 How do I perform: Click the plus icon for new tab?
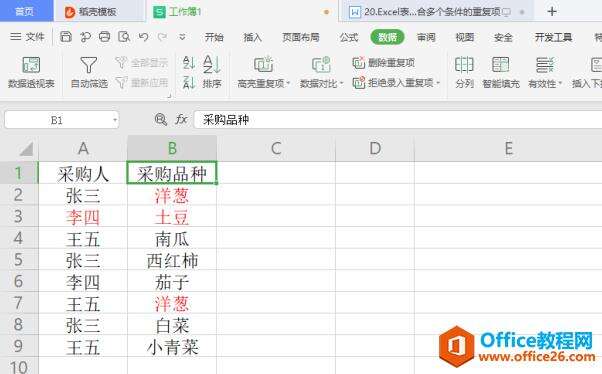(x=552, y=12)
